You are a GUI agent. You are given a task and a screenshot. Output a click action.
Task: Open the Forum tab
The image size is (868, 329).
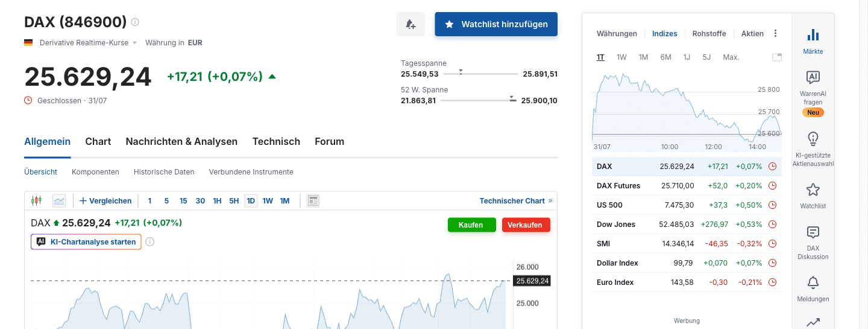pyautogui.click(x=329, y=141)
